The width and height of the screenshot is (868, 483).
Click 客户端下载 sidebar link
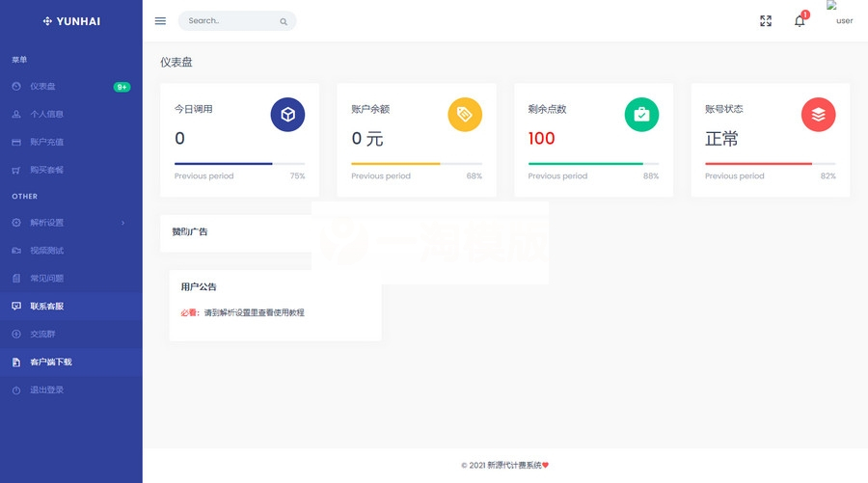(x=50, y=362)
